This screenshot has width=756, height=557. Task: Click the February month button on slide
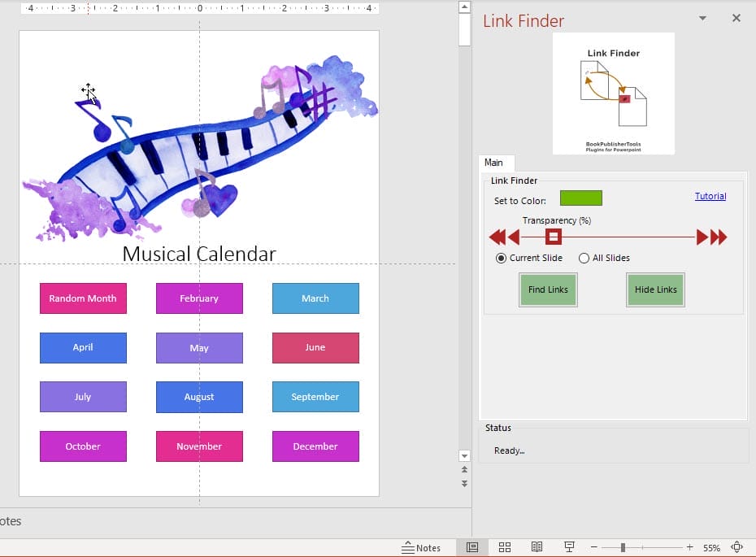coord(199,298)
